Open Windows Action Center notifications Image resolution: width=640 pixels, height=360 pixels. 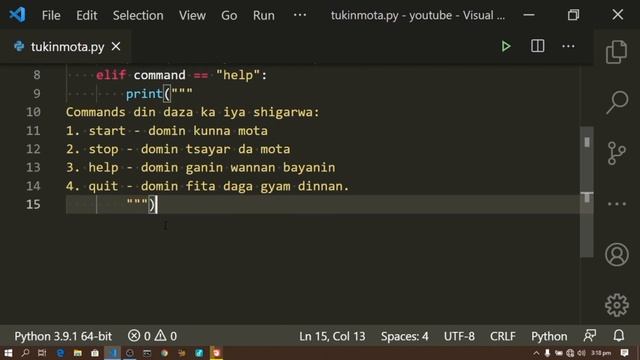[624, 353]
